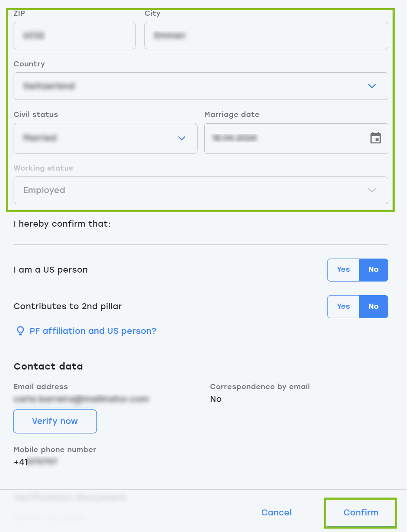407x532 pixels.
Task: Focus the ZIP input field
Action: pos(74,36)
